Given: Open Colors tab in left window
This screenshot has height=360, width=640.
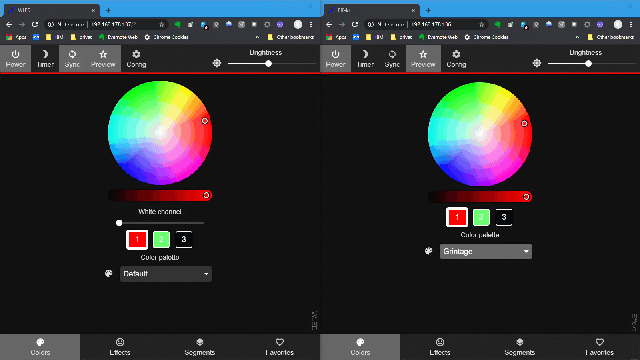Looking at the screenshot, I should tap(40, 347).
